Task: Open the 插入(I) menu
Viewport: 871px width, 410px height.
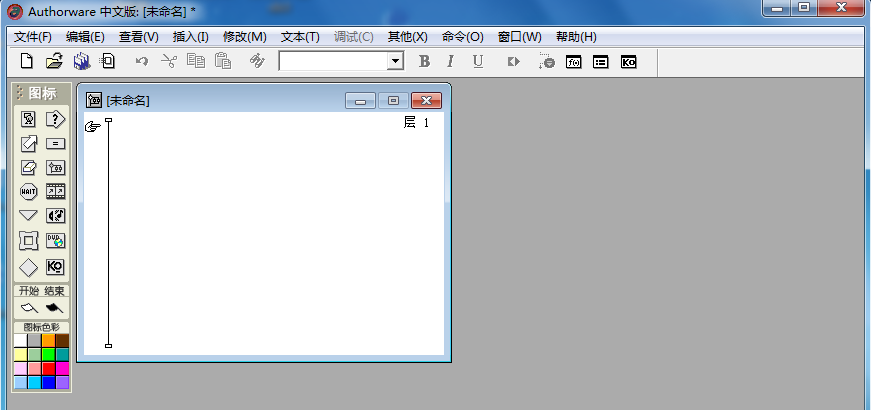Action: point(191,37)
